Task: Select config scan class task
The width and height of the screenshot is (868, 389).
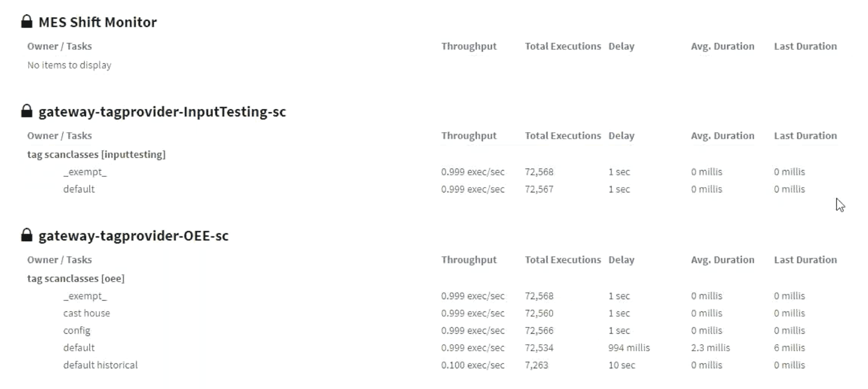Action: click(77, 331)
